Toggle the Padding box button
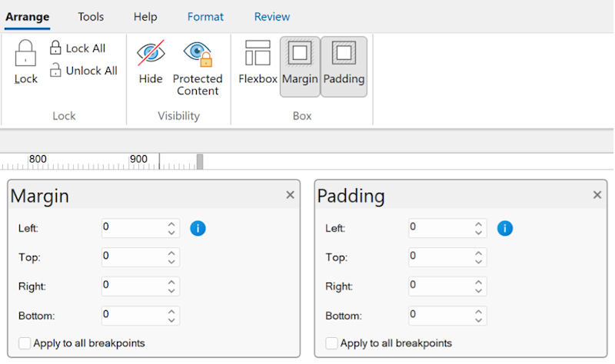The width and height of the screenshot is (615, 364). 344,55
